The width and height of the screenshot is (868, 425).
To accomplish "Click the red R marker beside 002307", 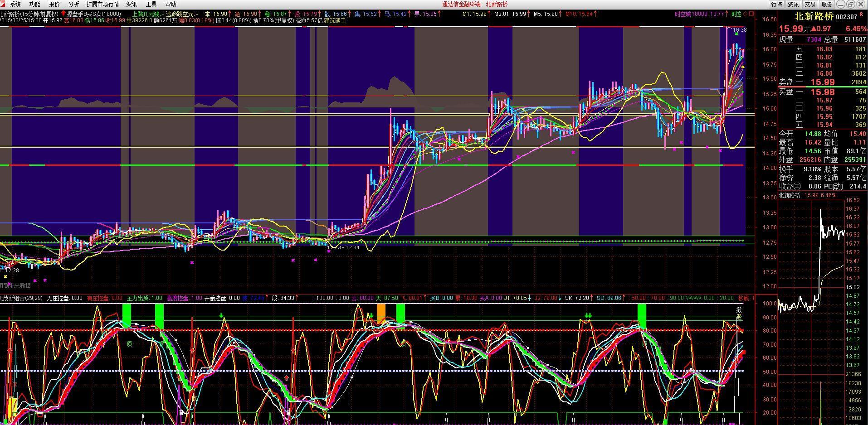I will pos(861,15).
